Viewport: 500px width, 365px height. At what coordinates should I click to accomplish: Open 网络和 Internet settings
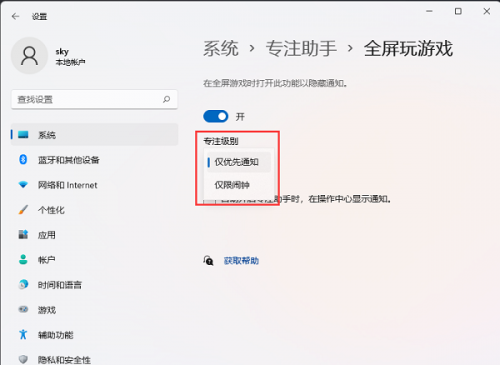click(x=95, y=185)
